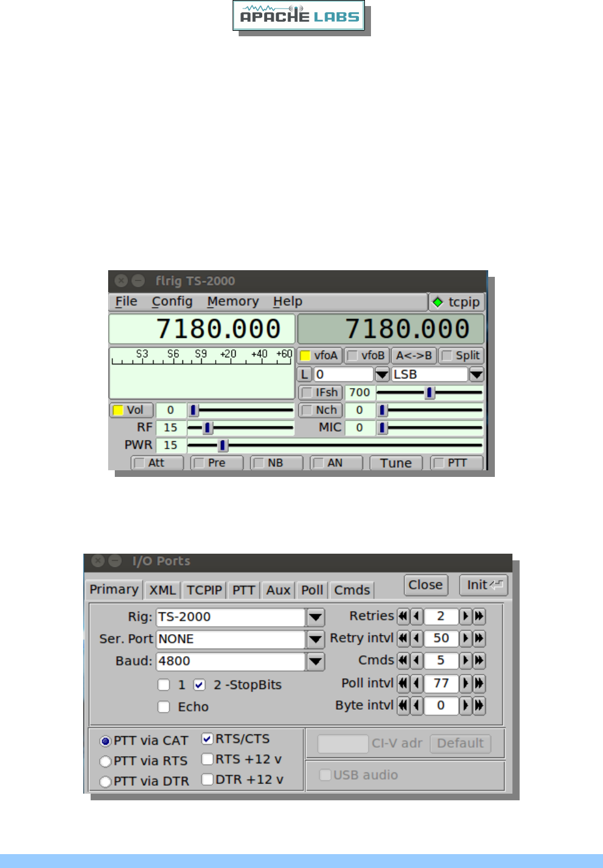
Task: Switch to the TCPIP tab
Action: tap(204, 591)
